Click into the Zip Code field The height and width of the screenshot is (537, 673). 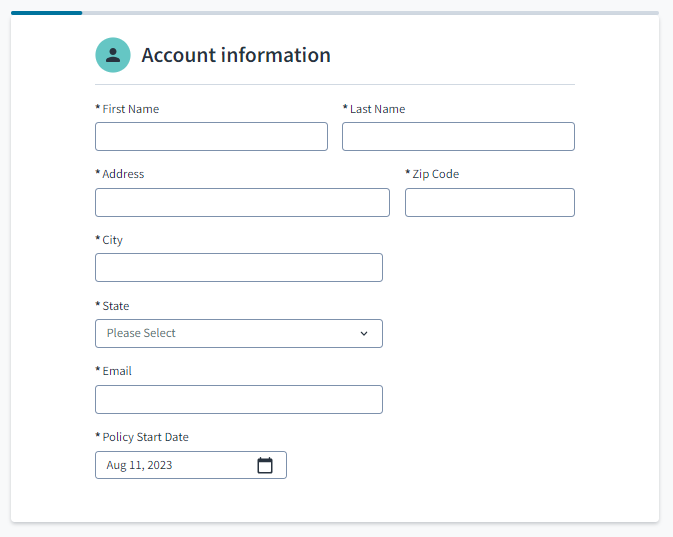(490, 202)
